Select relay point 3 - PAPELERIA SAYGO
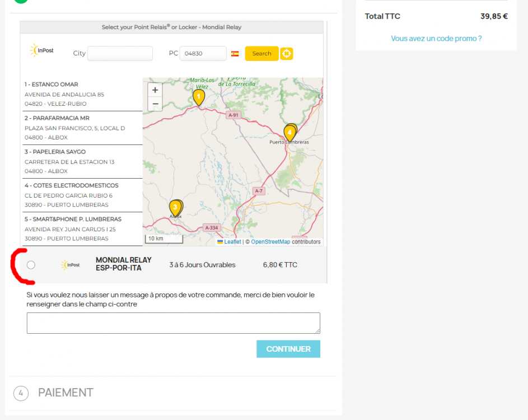 point(82,162)
